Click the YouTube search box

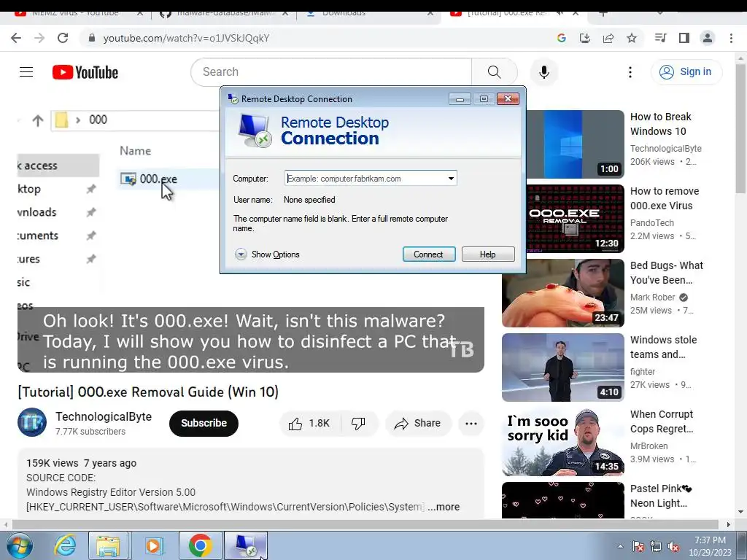(332, 72)
